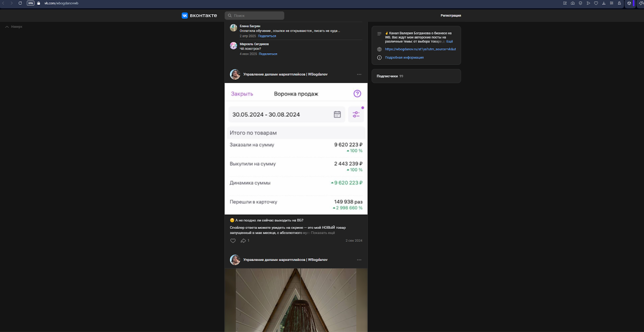Click Поделиться under Елена Багрян's comment
This screenshot has height=332, width=644.
(x=267, y=36)
